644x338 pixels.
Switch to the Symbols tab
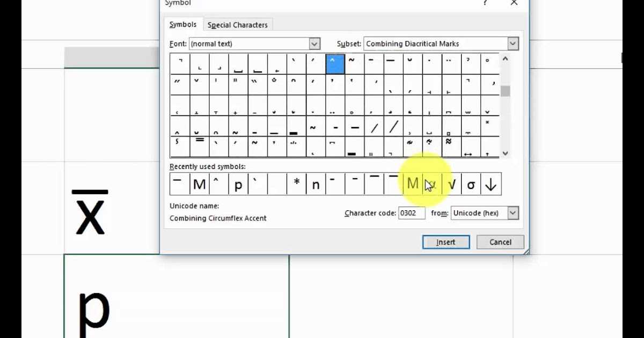click(x=183, y=25)
